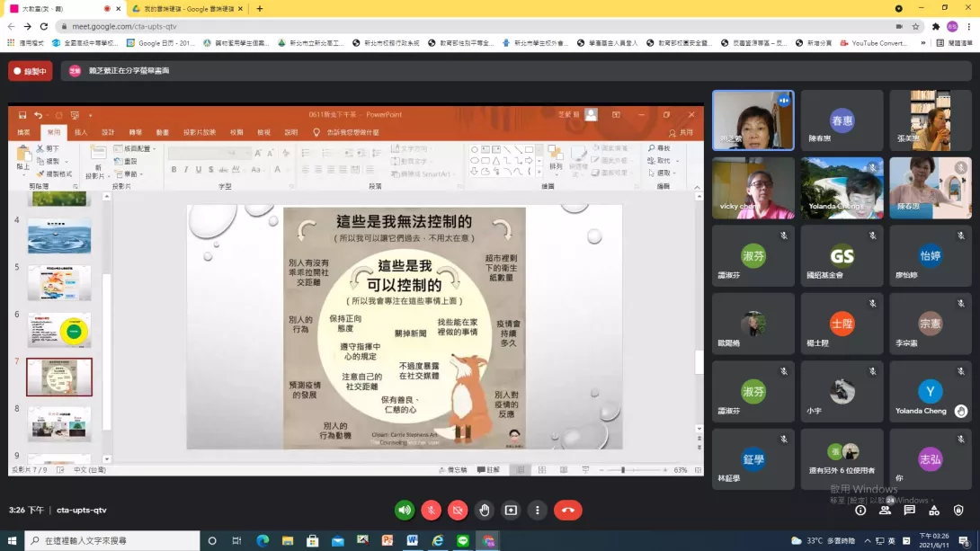Click the 貼上 Paste button

(x=23, y=157)
